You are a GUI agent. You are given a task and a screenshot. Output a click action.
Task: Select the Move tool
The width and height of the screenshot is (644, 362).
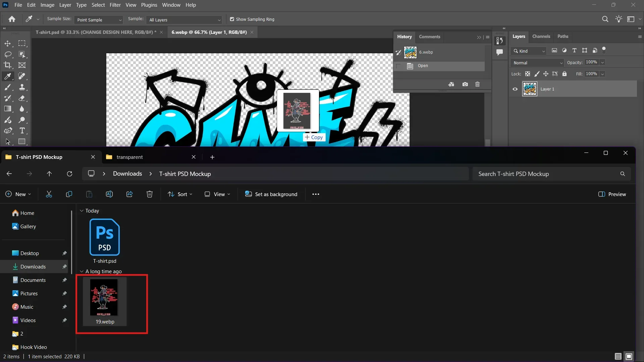[8, 44]
